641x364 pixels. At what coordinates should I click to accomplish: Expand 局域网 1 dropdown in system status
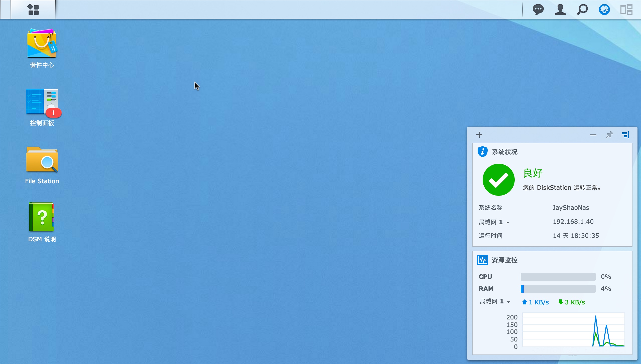tap(508, 222)
